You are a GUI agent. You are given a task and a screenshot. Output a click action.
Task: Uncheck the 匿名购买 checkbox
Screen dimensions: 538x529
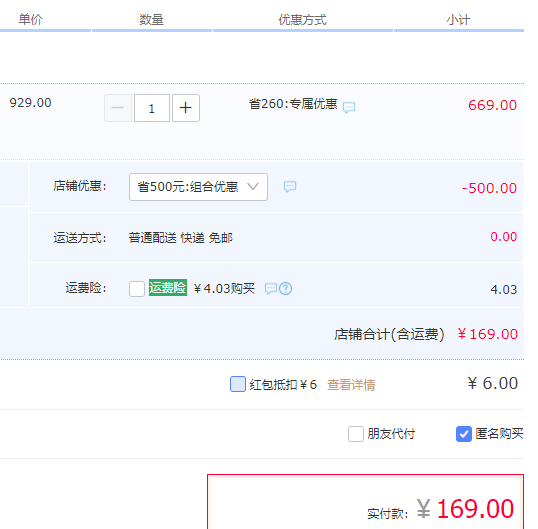click(x=464, y=434)
